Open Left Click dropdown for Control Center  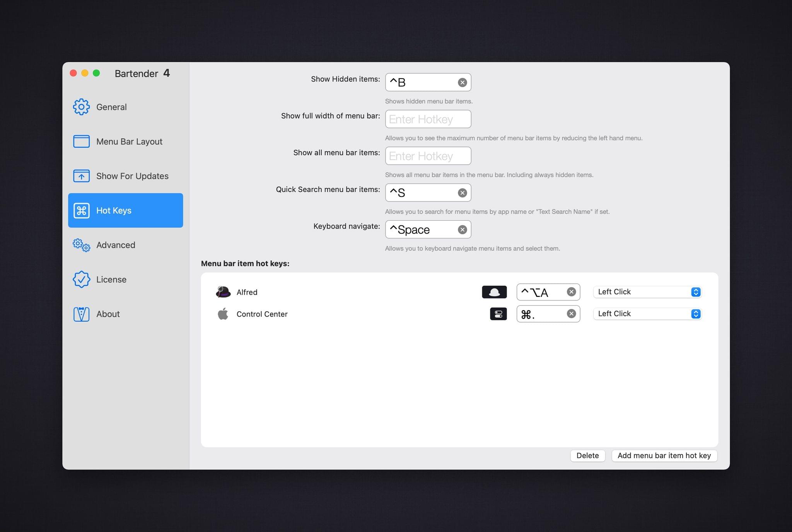pos(647,314)
